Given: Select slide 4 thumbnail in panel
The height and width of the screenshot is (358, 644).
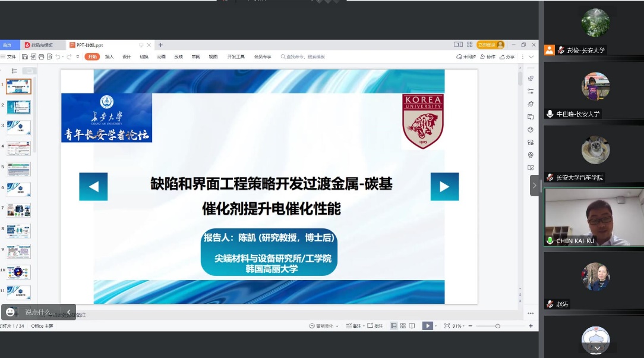Looking at the screenshot, I should [18, 148].
